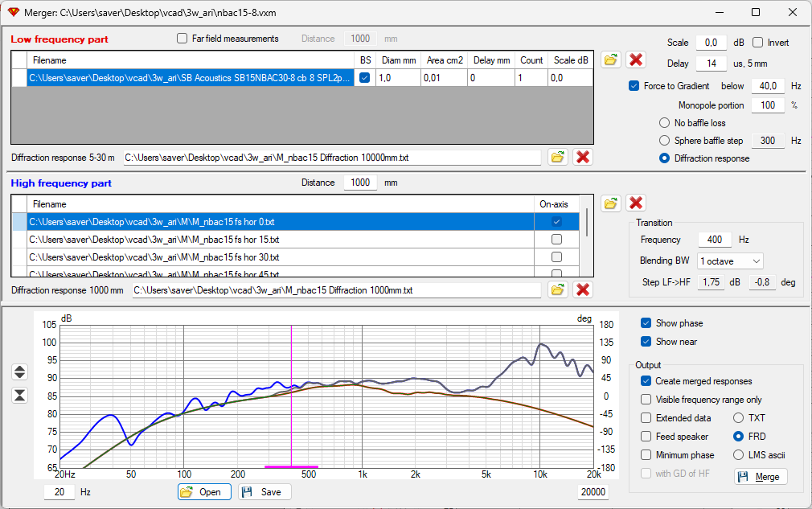This screenshot has height=509, width=812.
Task: Open Blending BW dropdown showing 1 octave
Action: (730, 261)
